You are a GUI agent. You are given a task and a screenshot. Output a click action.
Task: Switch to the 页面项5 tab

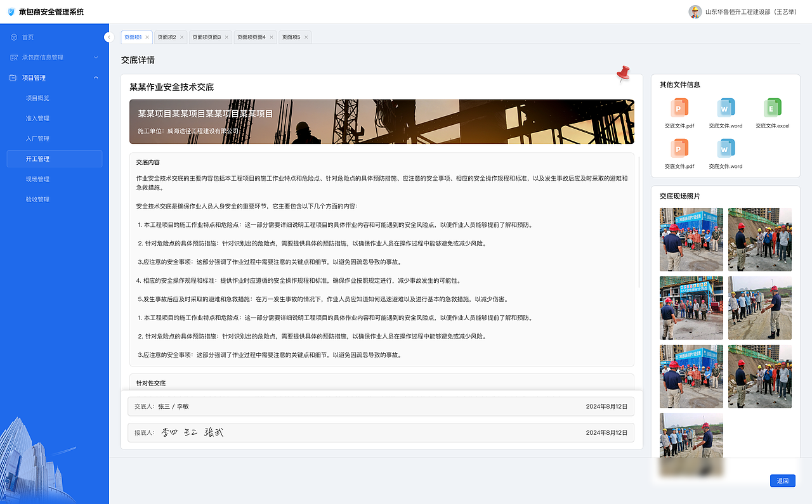(x=289, y=37)
